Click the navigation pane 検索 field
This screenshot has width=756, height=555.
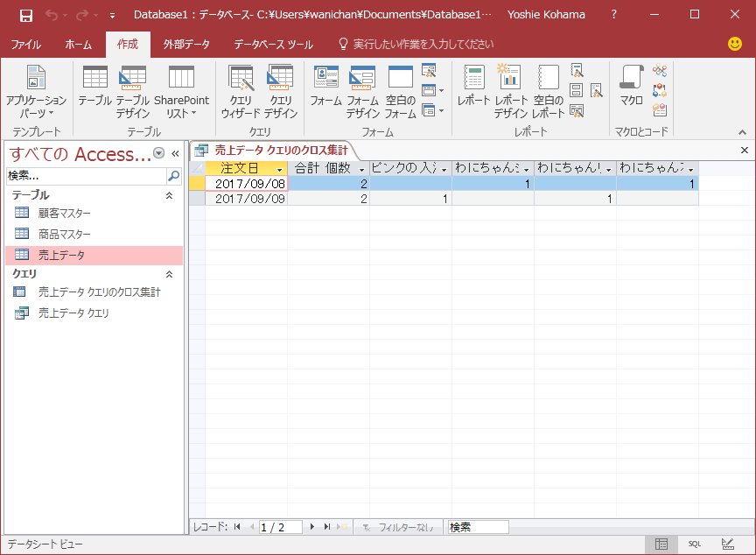tap(86, 176)
